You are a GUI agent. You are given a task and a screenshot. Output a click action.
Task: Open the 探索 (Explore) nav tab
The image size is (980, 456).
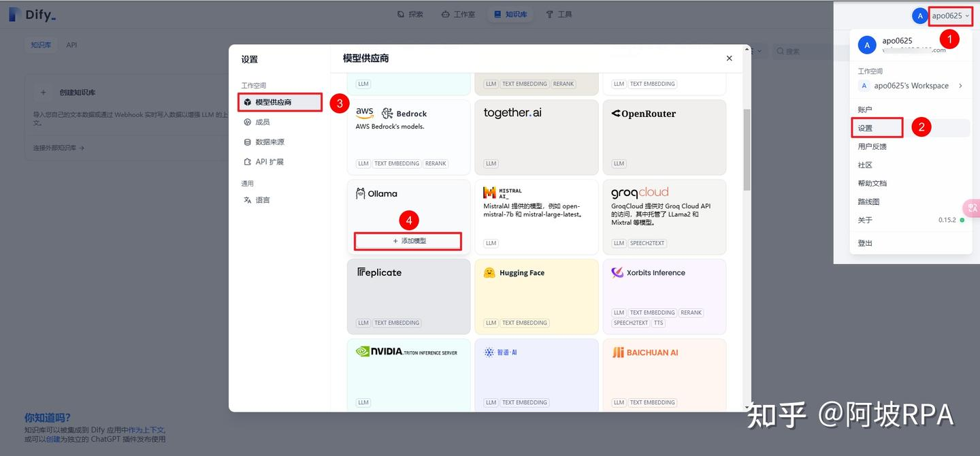click(410, 14)
